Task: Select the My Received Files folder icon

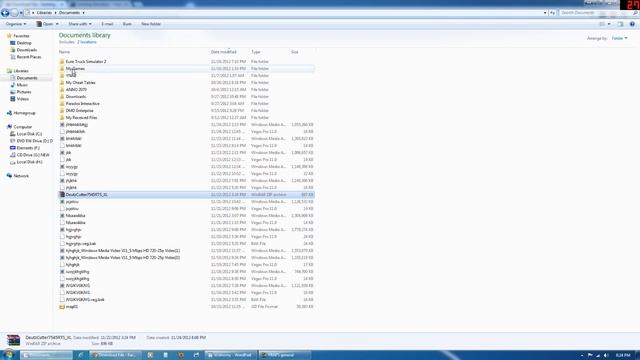Action: [62, 118]
